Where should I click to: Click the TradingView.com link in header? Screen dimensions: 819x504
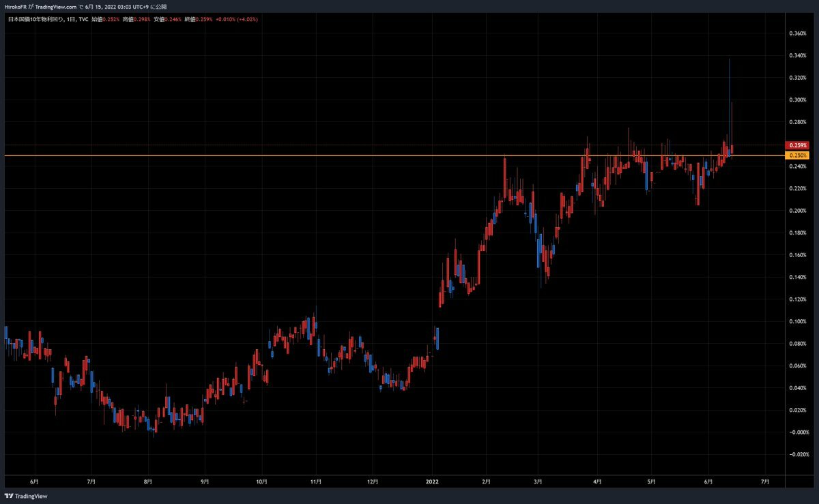pyautogui.click(x=58, y=6)
